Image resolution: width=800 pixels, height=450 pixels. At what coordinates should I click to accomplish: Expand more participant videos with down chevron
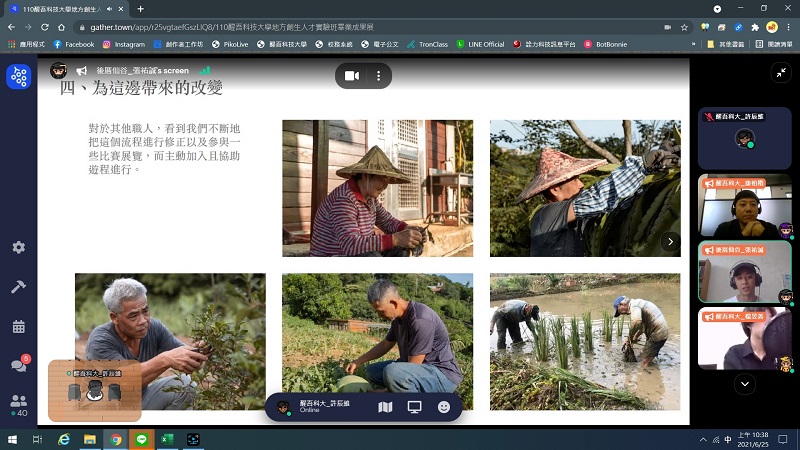click(744, 383)
